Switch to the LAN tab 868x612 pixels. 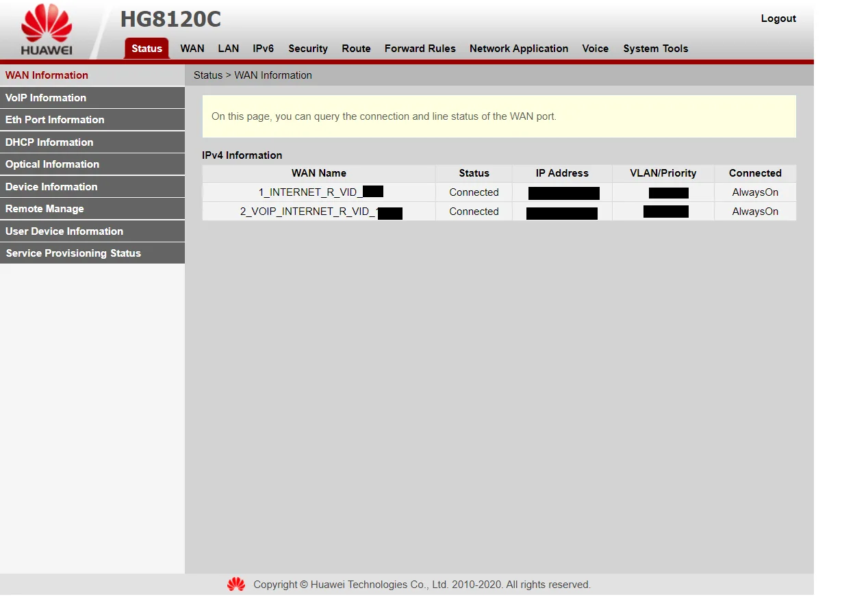(x=229, y=49)
